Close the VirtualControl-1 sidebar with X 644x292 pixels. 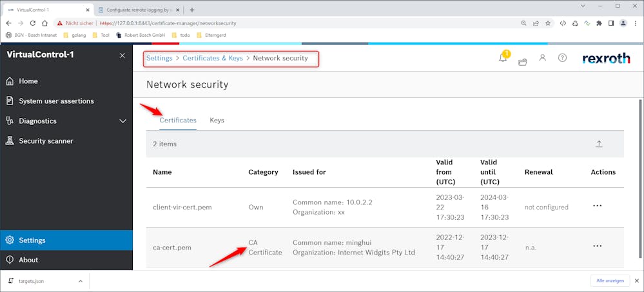tap(122, 55)
